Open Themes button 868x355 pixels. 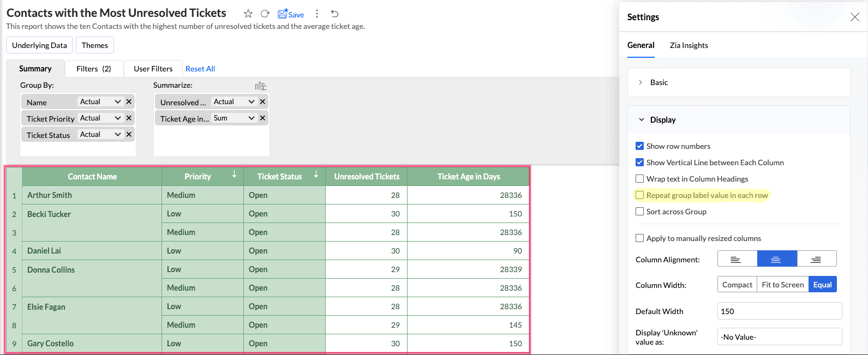95,45
